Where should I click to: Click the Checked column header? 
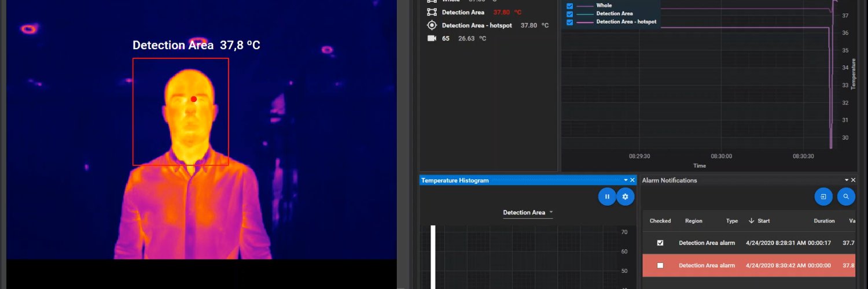(660, 221)
